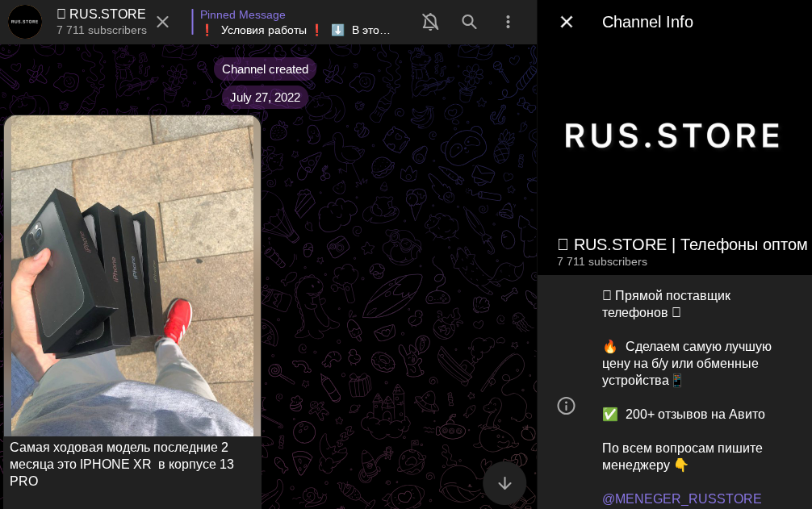Dismiss the pinned message with the X
Screen dimensions: 812x509
click(x=162, y=22)
